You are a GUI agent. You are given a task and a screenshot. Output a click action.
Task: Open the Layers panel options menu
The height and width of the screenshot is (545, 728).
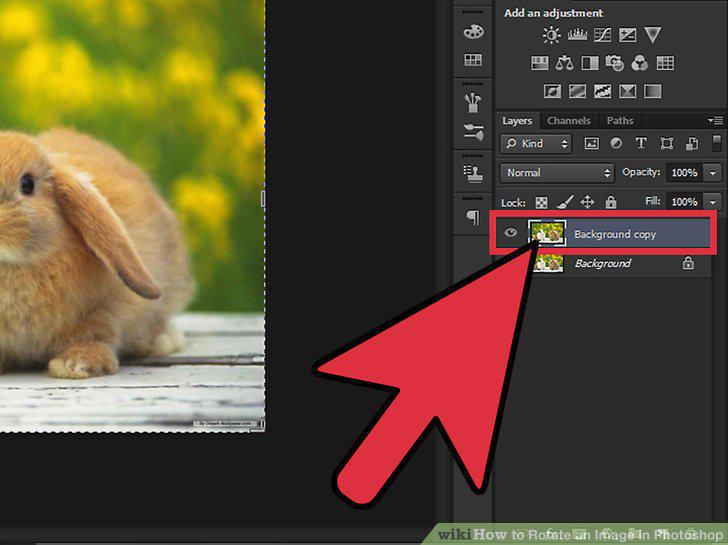715,121
